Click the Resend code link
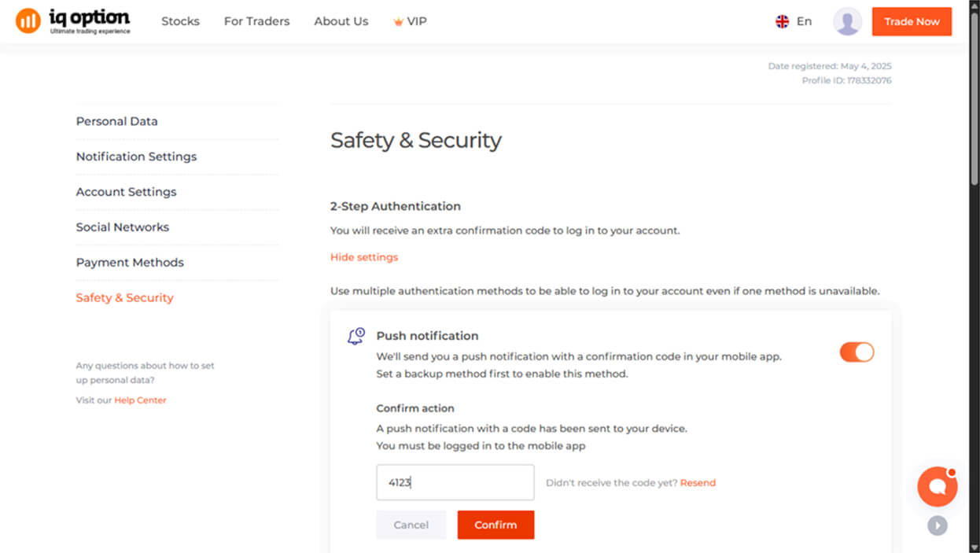Screen dimensions: 980x553 (698, 483)
